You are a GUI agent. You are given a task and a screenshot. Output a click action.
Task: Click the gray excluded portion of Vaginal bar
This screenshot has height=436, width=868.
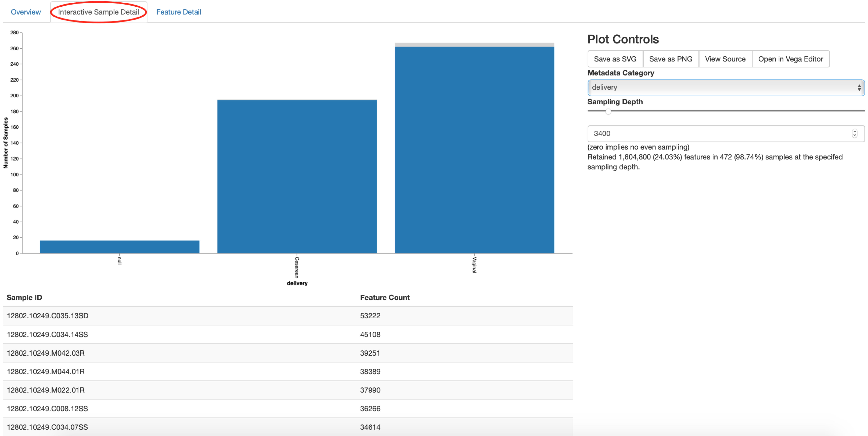474,44
